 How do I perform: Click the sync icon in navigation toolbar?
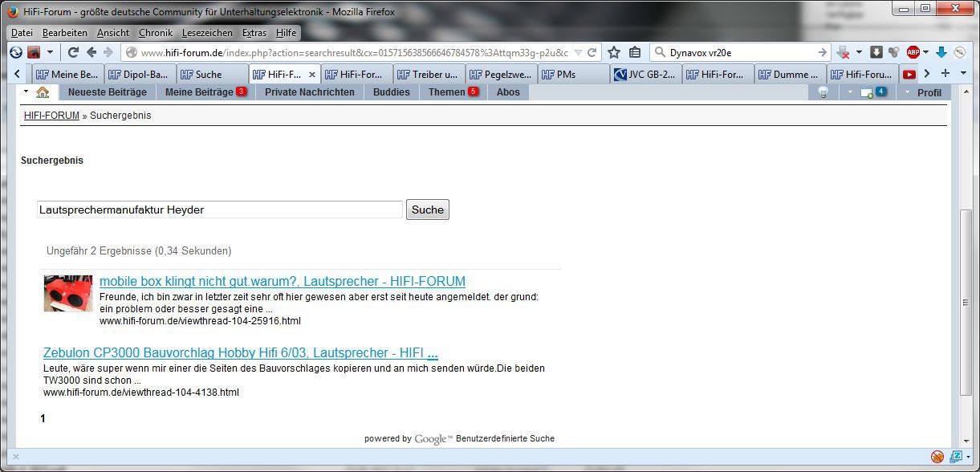[16, 52]
